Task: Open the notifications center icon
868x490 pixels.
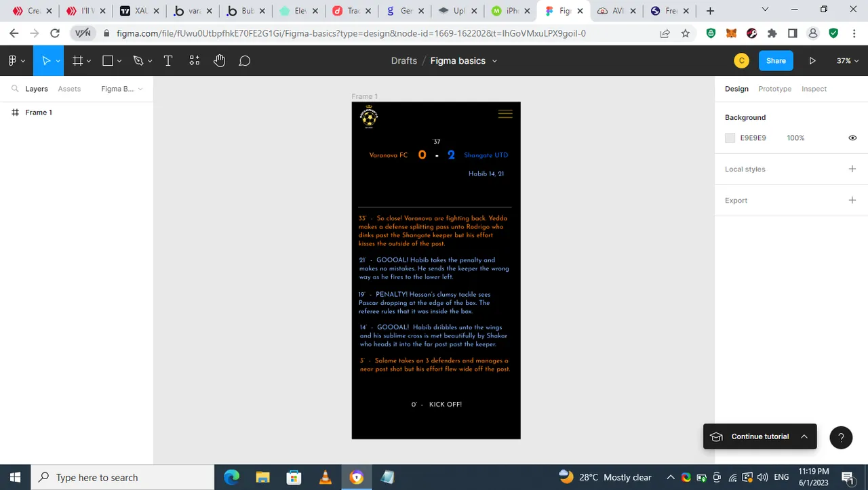Action: click(x=848, y=478)
